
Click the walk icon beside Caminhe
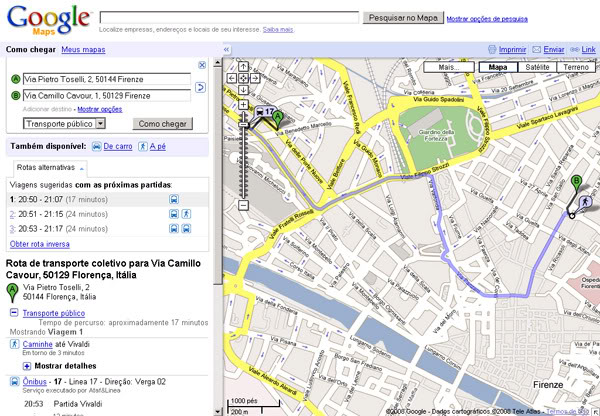(15, 344)
